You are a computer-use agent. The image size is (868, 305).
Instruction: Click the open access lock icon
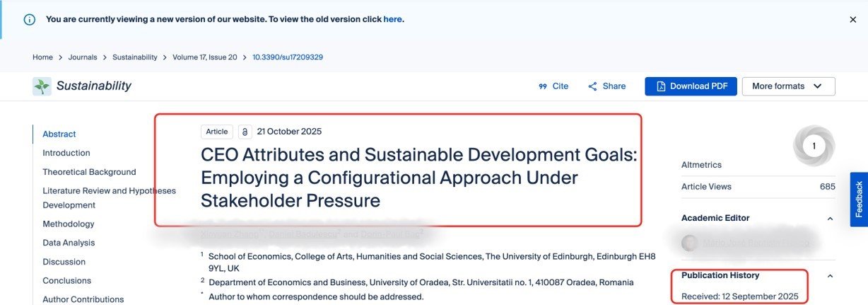pos(245,132)
